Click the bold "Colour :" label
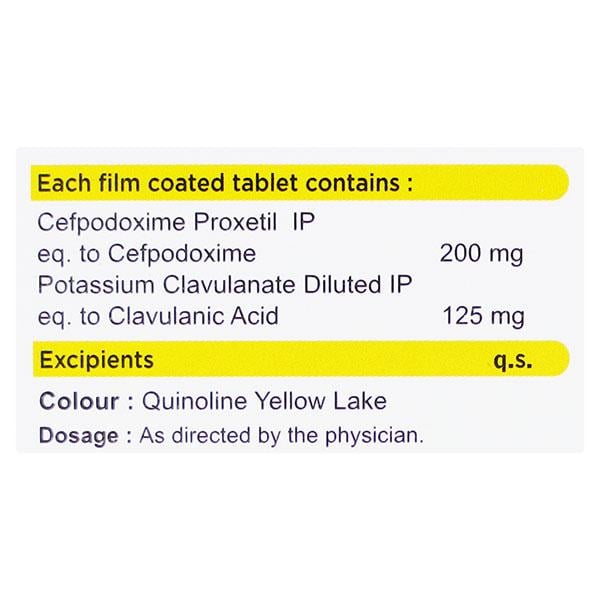Viewport: 600px width, 600px height. (86, 402)
